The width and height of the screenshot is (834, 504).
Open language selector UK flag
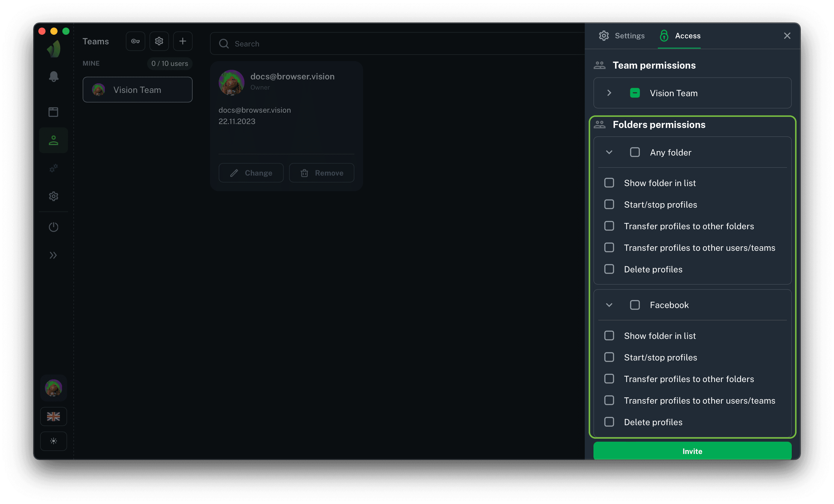point(54,416)
